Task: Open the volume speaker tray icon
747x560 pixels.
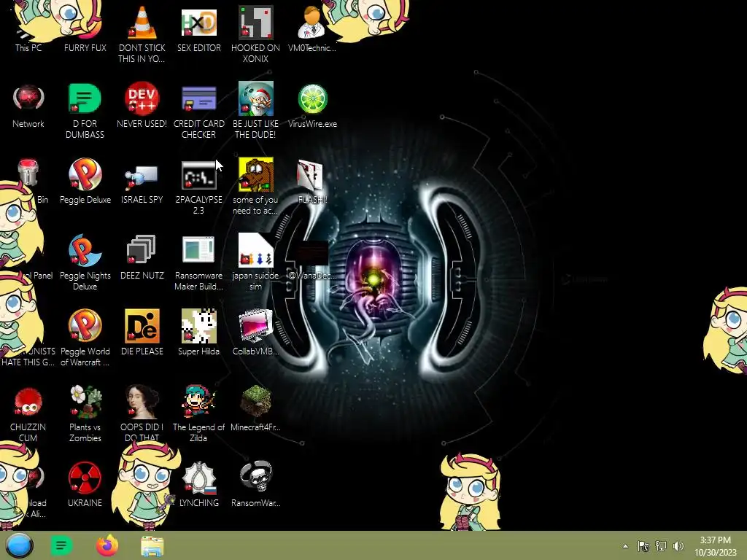Action: (x=678, y=546)
